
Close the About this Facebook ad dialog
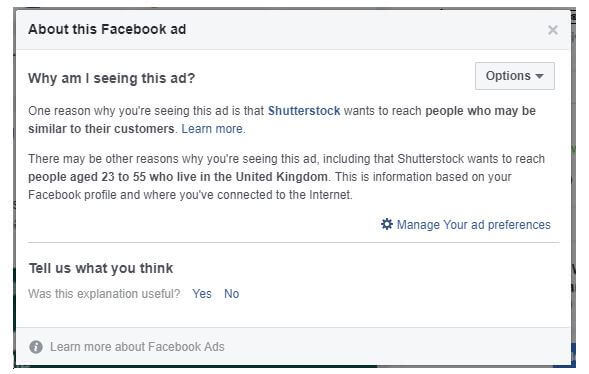(553, 30)
